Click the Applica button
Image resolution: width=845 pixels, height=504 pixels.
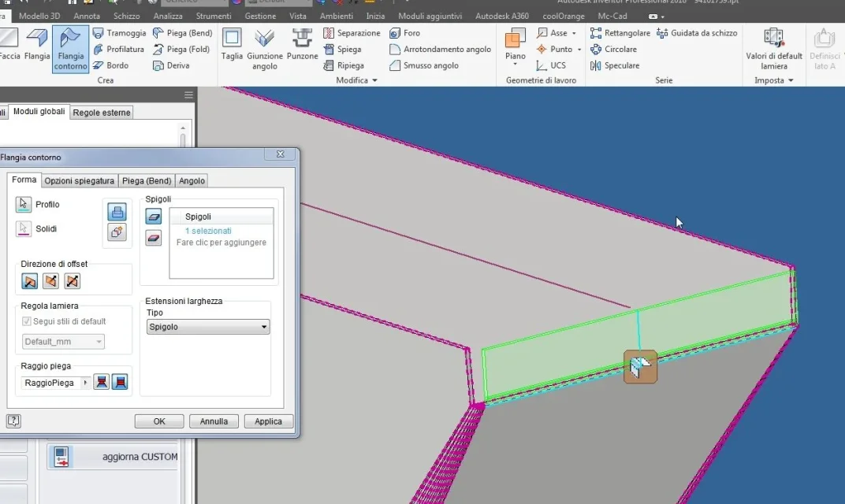(268, 421)
